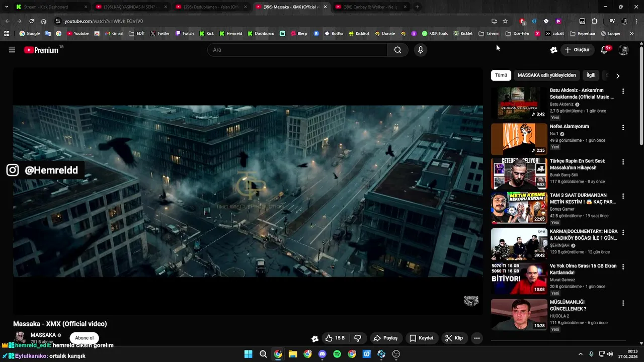Open Discord from the taskbar
Viewport: 644px width, 362px height.
[323, 354]
